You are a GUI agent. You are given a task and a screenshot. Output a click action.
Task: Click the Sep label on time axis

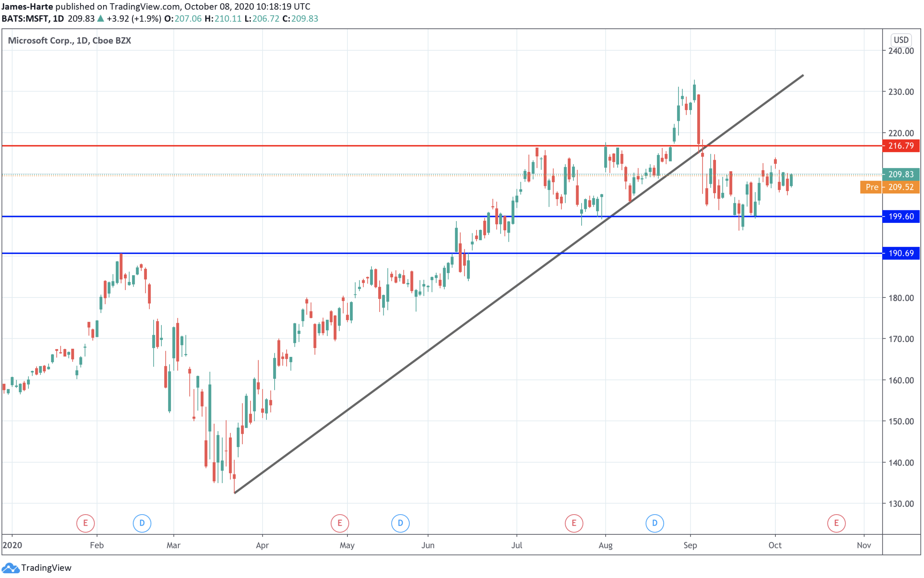tap(690, 545)
